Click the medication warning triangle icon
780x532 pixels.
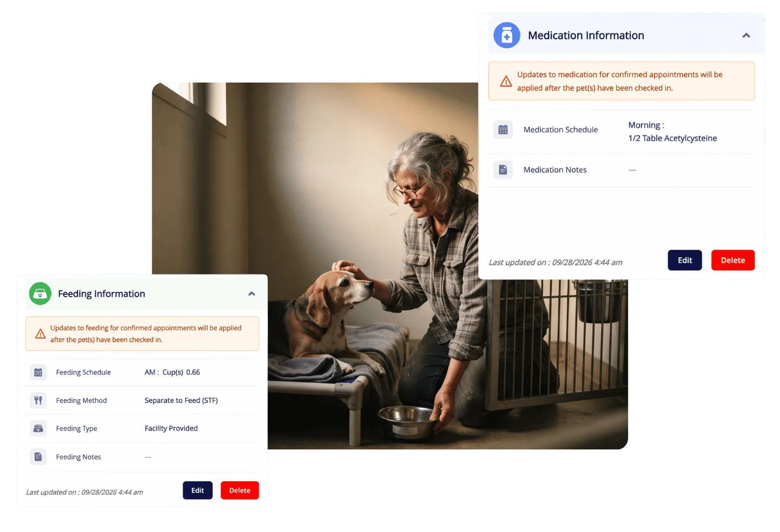click(506, 82)
